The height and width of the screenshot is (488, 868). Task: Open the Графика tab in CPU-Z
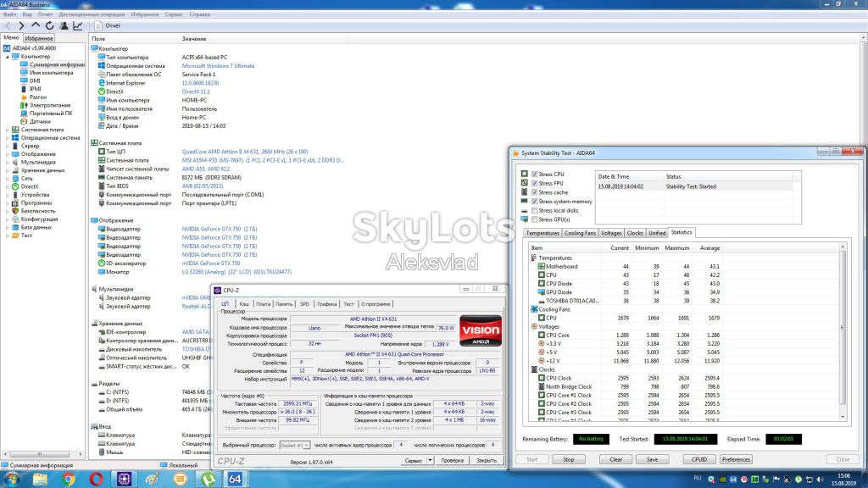(x=327, y=304)
